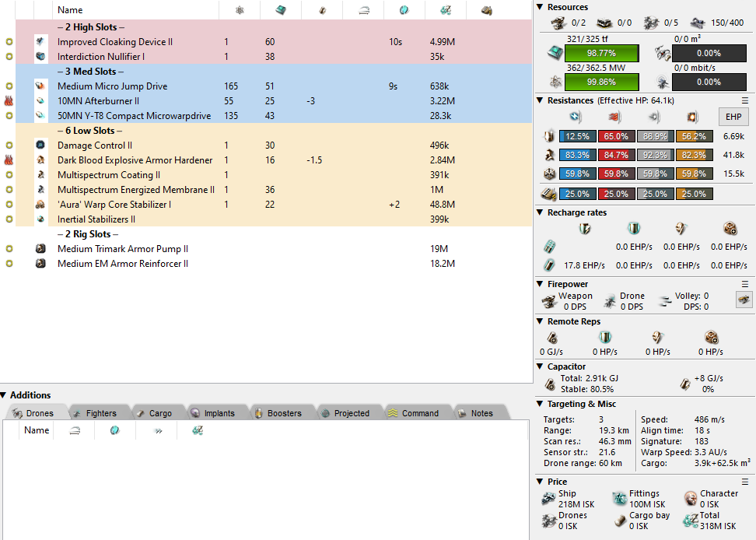Click the armor row icon in Resistances
The image size is (756, 540).
pos(550,156)
